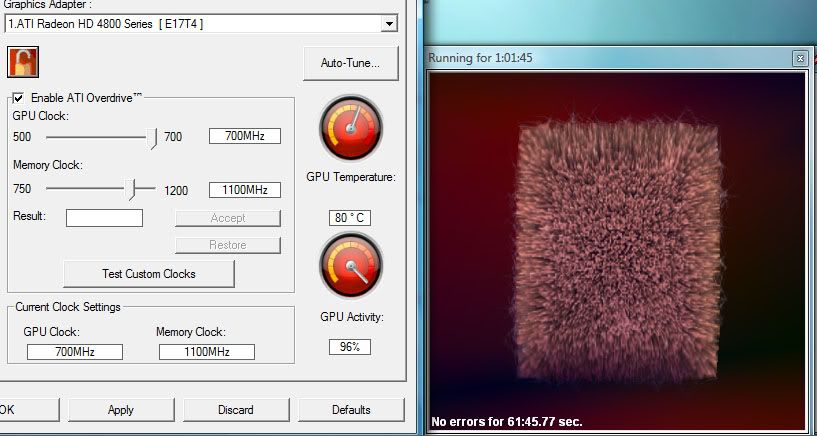Click the empty Result field
Viewport: 817px width, 436px height.
(x=104, y=218)
